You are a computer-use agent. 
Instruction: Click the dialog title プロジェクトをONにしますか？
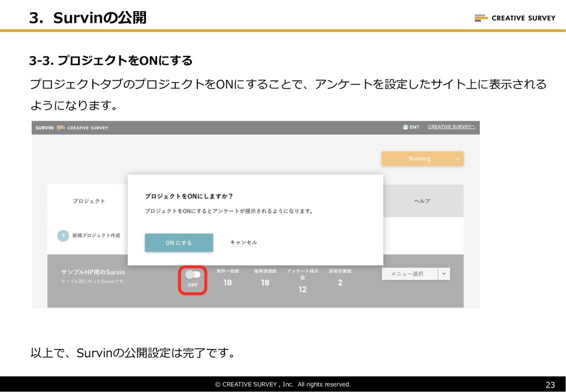click(189, 196)
